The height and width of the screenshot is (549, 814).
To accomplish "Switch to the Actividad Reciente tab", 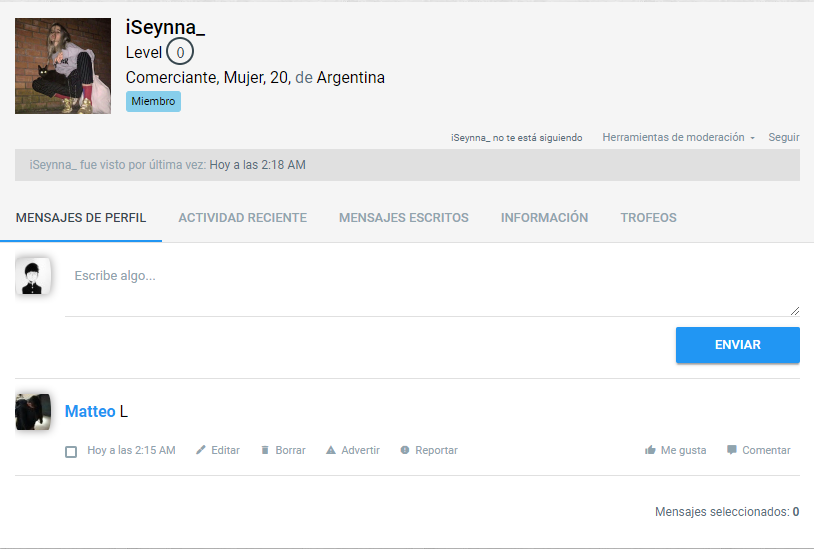I will [242, 218].
